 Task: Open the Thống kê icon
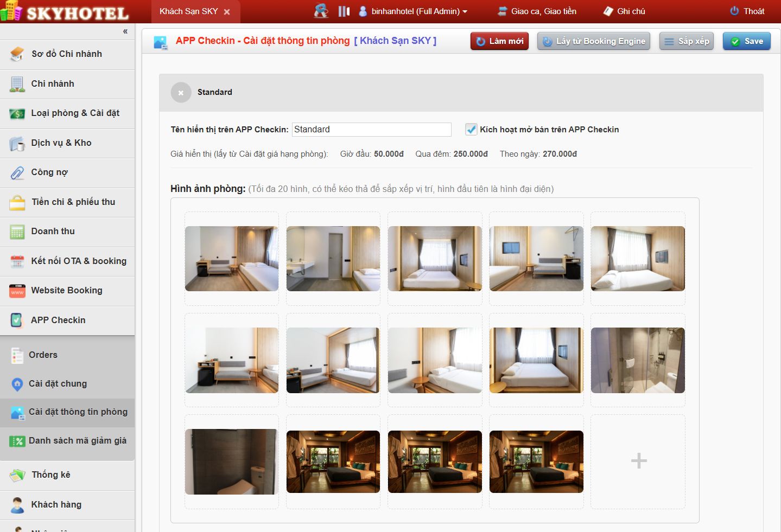[x=17, y=475]
